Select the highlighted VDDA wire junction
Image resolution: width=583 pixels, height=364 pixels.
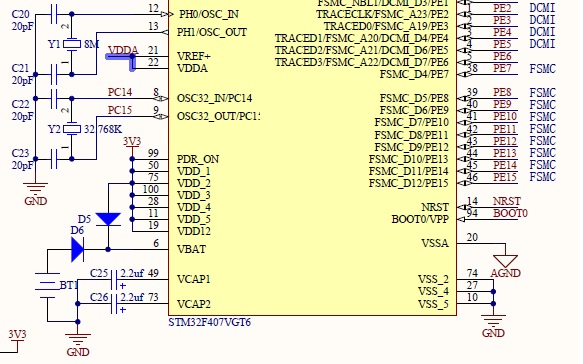tap(132, 57)
